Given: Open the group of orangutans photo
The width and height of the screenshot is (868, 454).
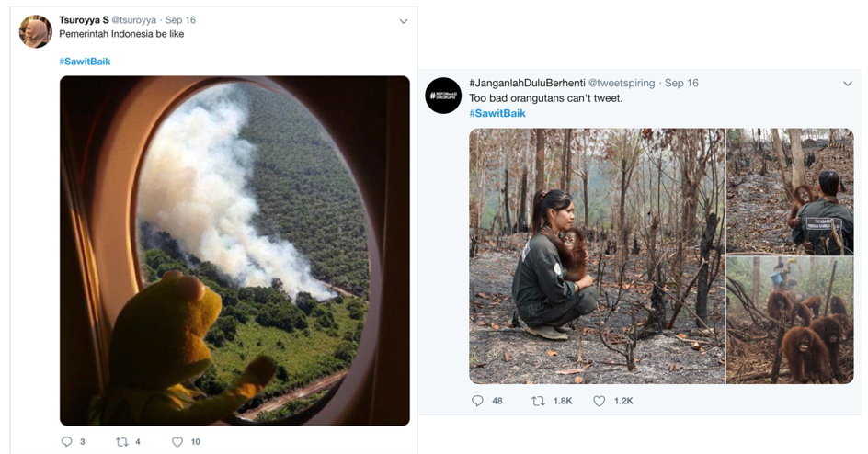Looking at the screenshot, I should (x=790, y=320).
